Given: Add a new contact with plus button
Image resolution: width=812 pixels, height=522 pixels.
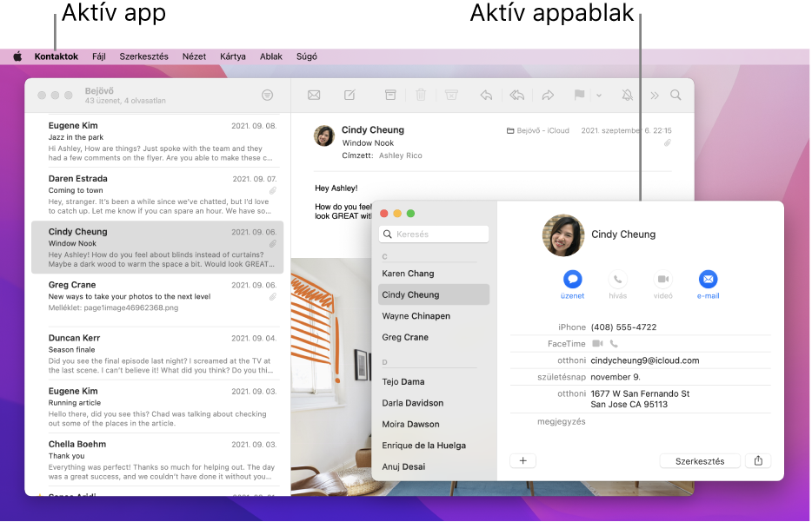Looking at the screenshot, I should click(522, 460).
